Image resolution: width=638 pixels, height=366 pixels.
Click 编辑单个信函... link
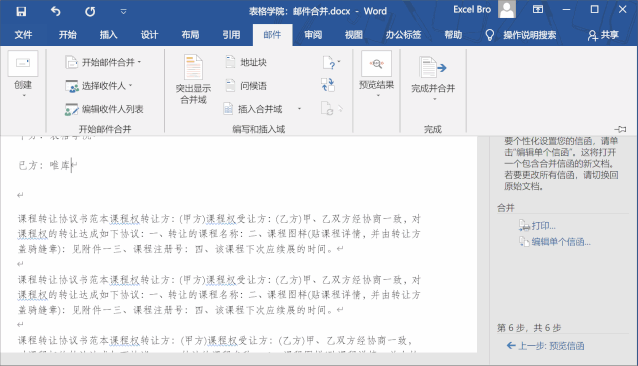[x=555, y=242]
